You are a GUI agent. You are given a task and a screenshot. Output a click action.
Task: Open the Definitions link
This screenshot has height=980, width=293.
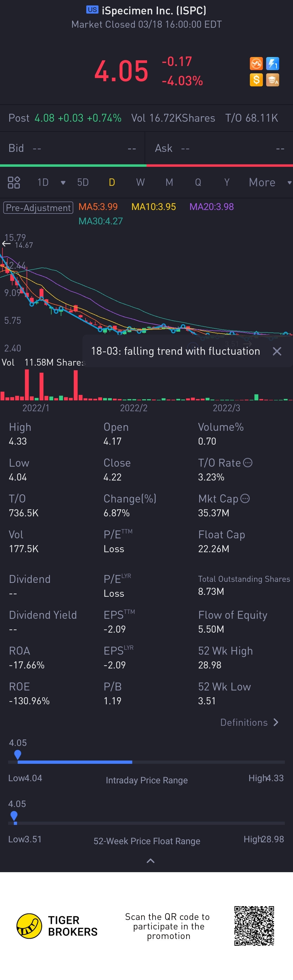point(249,723)
